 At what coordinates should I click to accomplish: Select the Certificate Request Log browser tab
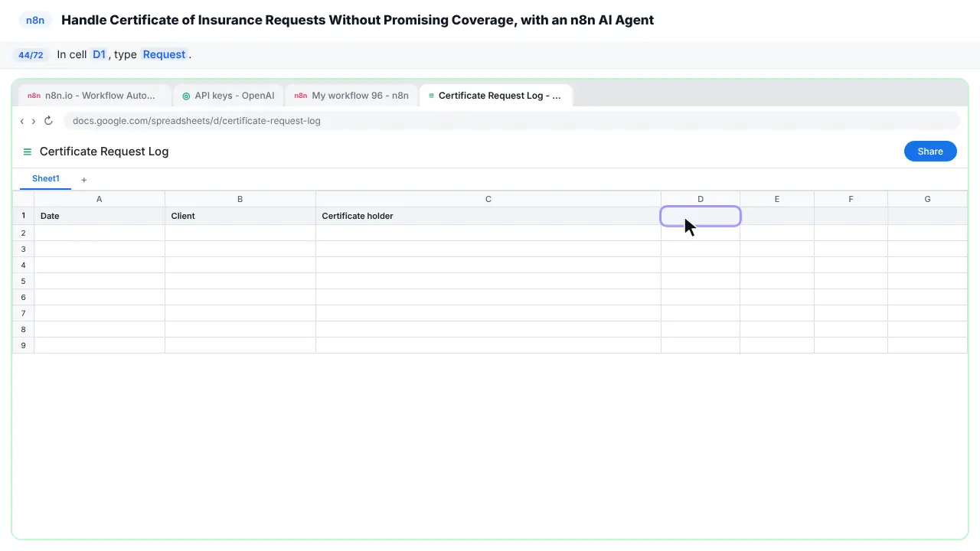(x=496, y=96)
